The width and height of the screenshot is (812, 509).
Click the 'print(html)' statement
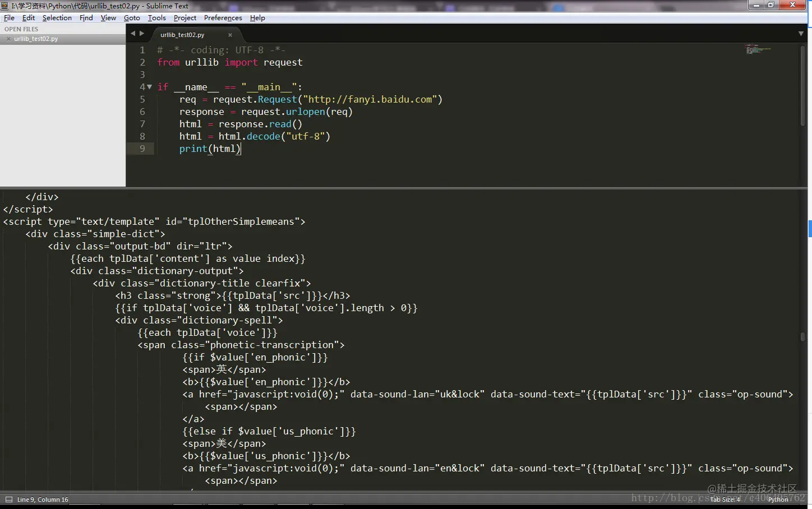[210, 149]
